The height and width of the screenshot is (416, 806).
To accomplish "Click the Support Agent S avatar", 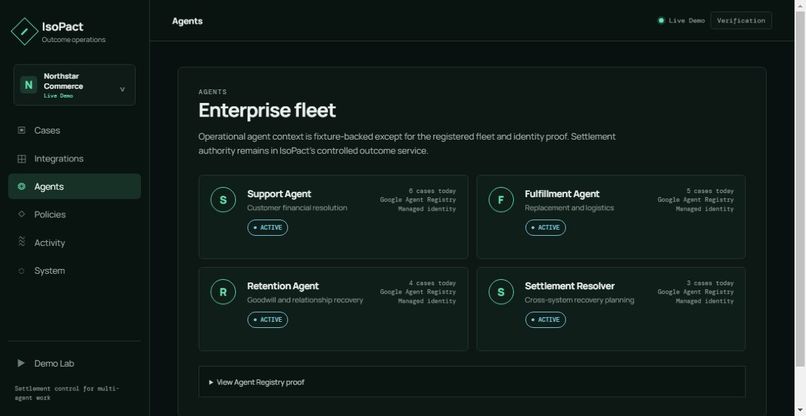I will pos(223,200).
